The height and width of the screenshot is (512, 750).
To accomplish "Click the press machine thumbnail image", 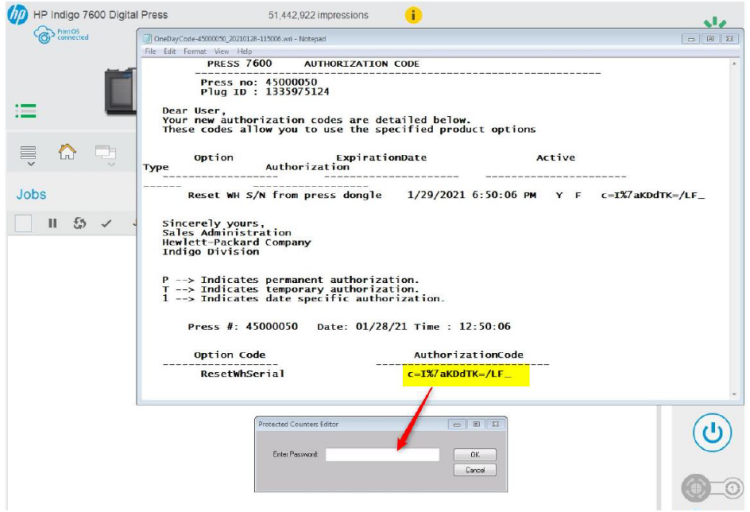I will [x=120, y=91].
